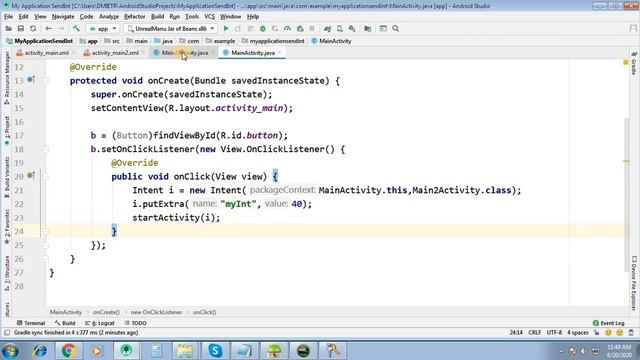Click the Attach Debugger to Android Process icon
The width and height of the screenshot is (640, 360).
point(300,29)
